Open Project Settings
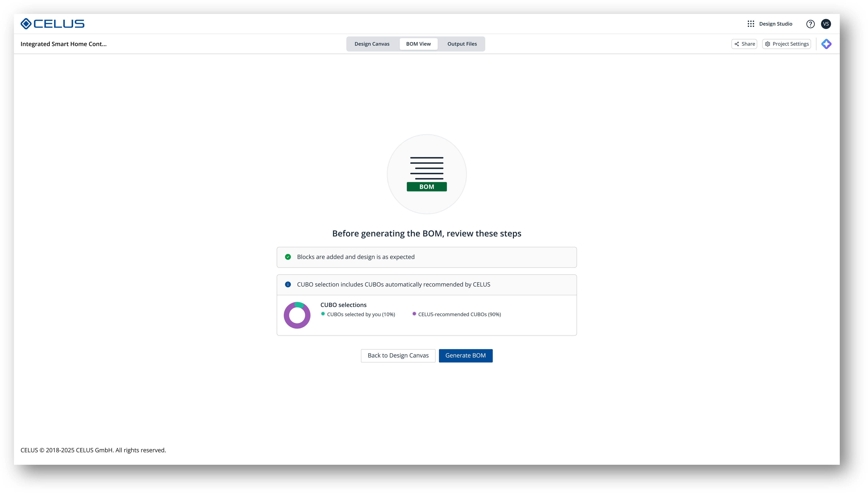Viewport: 868px width, 493px height. click(787, 44)
